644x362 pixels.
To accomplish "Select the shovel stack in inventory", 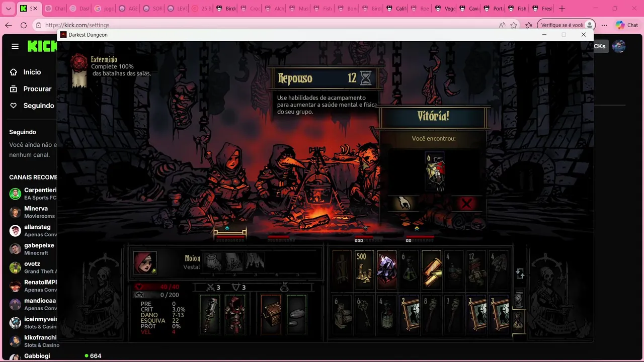I will point(498,269).
